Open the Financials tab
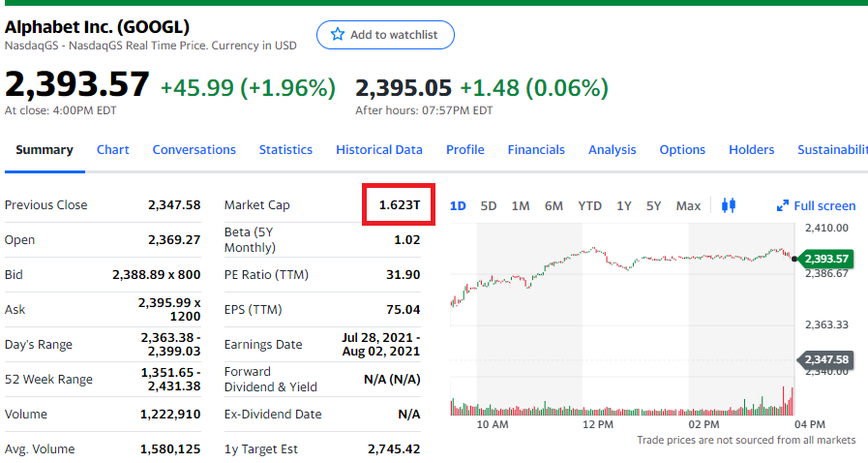This screenshot has height=463, width=868. pyautogui.click(x=536, y=149)
